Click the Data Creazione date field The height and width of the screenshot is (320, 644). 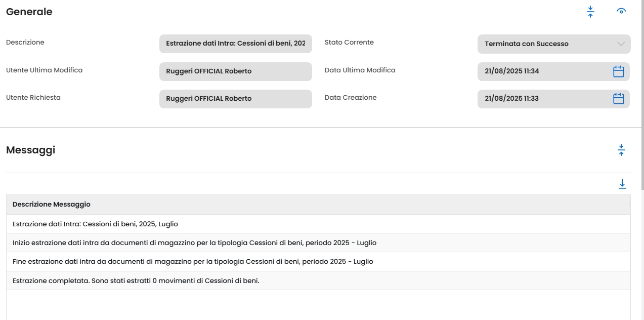coord(541,99)
